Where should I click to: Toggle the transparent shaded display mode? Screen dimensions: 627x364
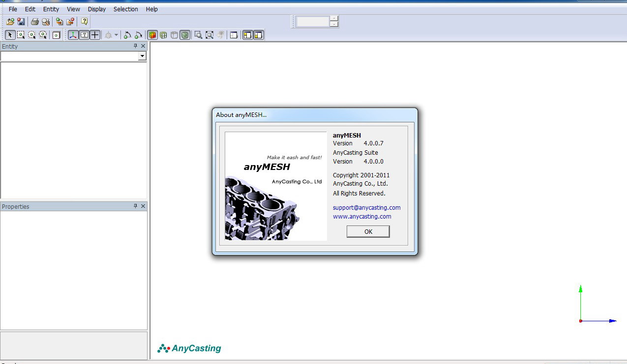tap(185, 35)
